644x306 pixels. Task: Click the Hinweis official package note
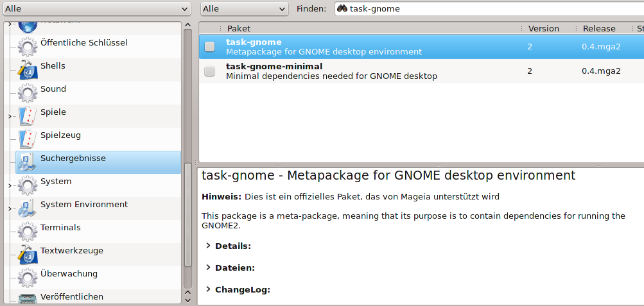click(x=351, y=197)
